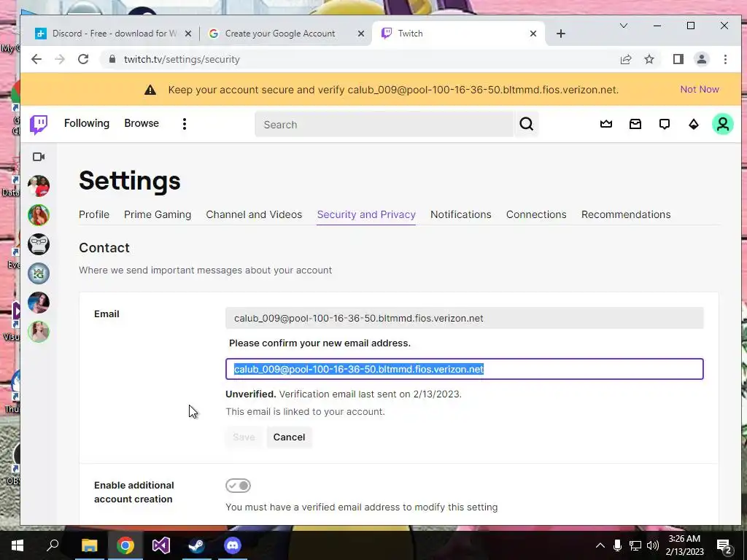Open the notifications inbox icon

point(635,124)
